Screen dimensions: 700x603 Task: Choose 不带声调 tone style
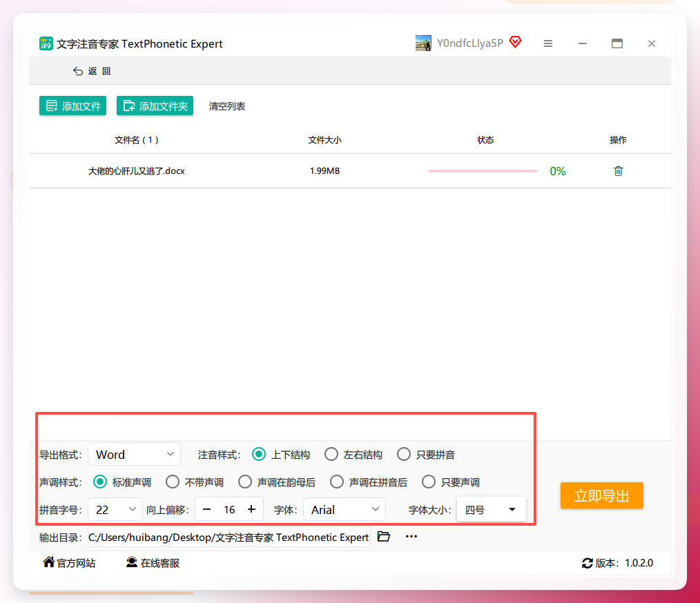tap(195, 482)
